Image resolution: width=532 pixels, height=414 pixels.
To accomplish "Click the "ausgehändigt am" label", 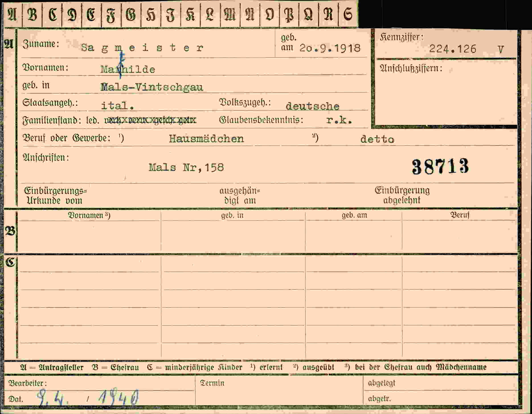I will pos(240,196).
